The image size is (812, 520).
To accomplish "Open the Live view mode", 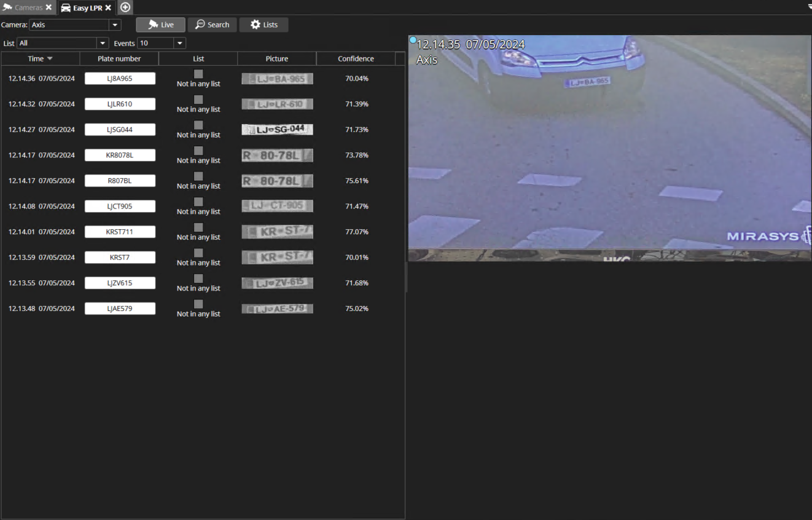I will (160, 25).
